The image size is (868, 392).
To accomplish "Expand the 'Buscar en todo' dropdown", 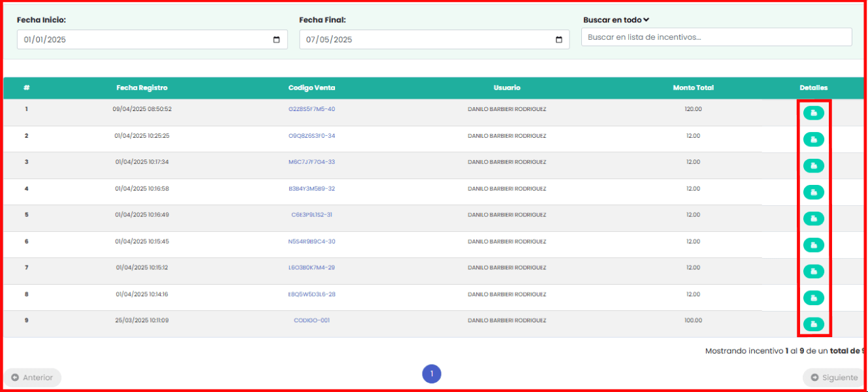I will (616, 20).
